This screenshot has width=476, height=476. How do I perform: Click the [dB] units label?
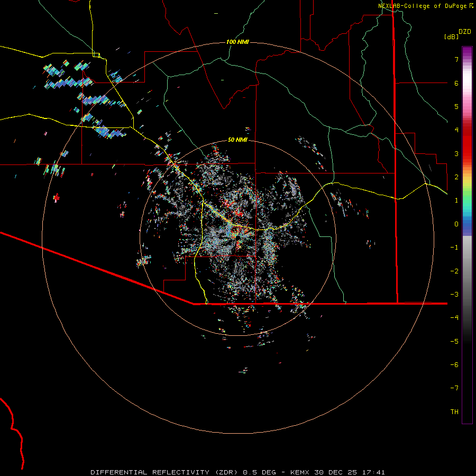[x=451, y=36]
